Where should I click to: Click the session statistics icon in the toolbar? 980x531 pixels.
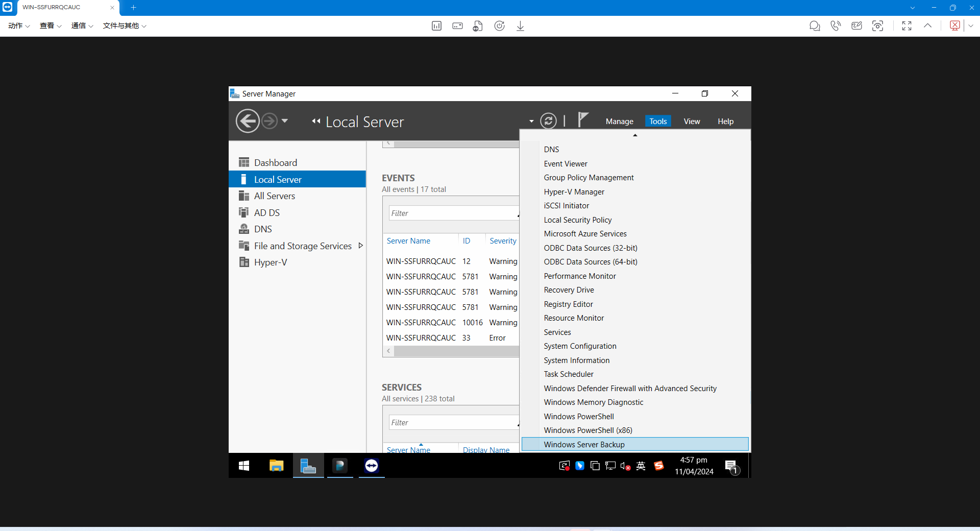pos(436,26)
